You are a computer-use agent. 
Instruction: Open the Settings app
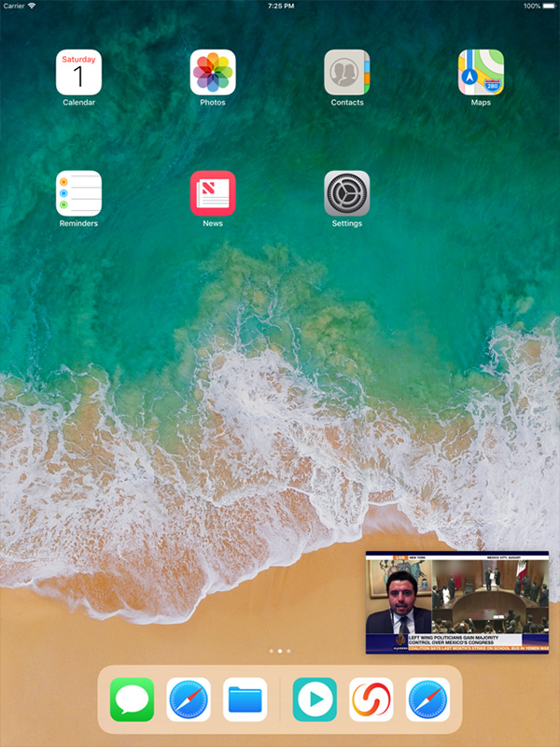[347, 193]
